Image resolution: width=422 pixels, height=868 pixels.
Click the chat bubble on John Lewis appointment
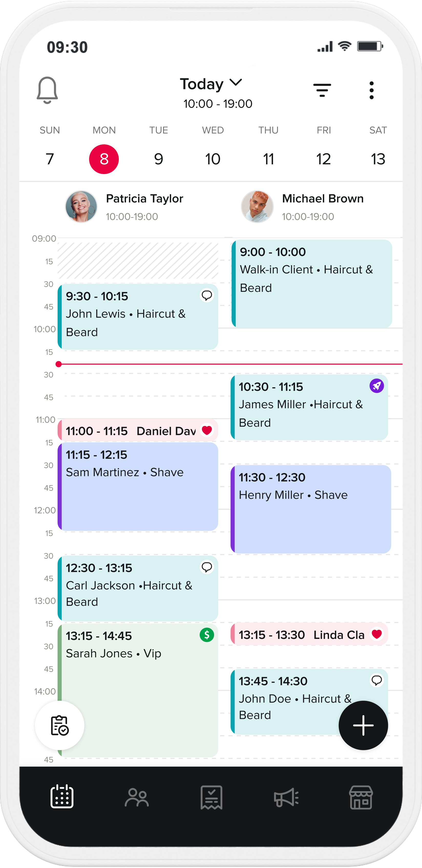coord(207,295)
